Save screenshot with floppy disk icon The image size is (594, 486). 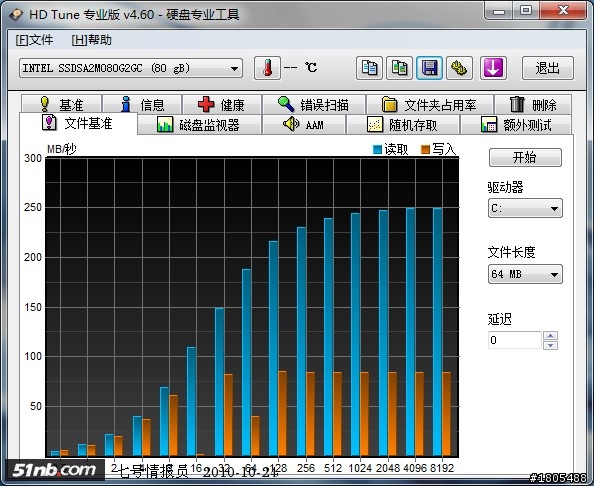coord(429,68)
